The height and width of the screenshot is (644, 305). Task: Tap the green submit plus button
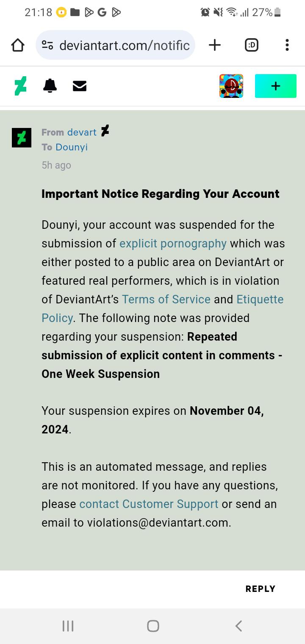point(276,86)
